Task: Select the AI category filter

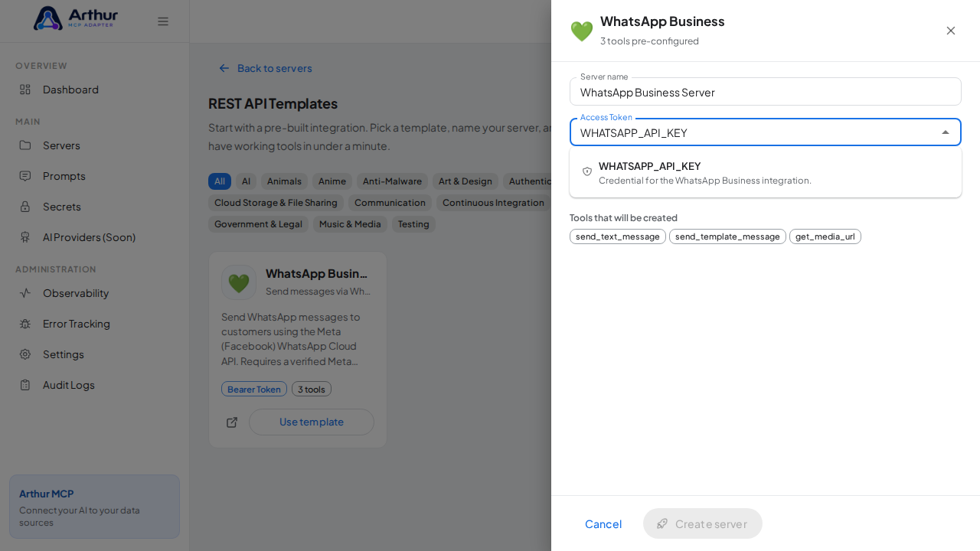Action: pyautogui.click(x=246, y=181)
